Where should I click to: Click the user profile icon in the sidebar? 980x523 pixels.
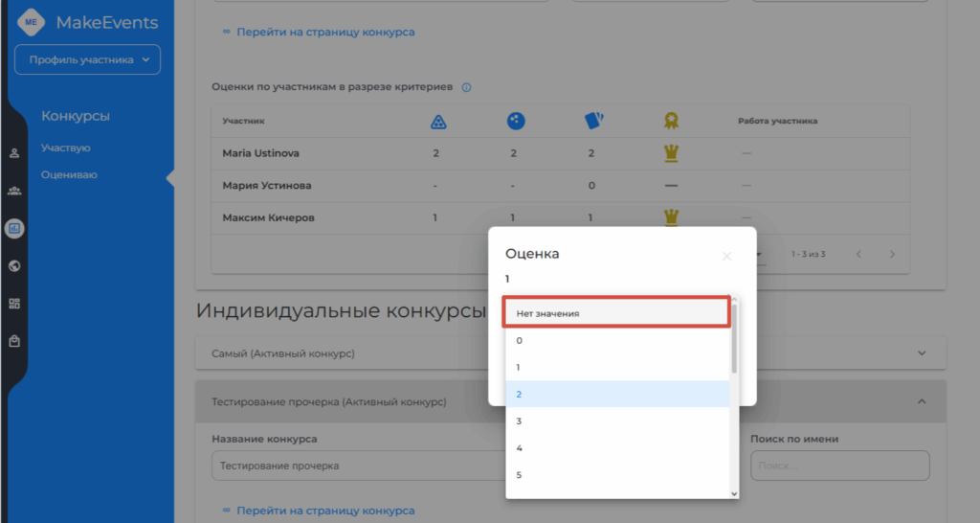point(14,153)
